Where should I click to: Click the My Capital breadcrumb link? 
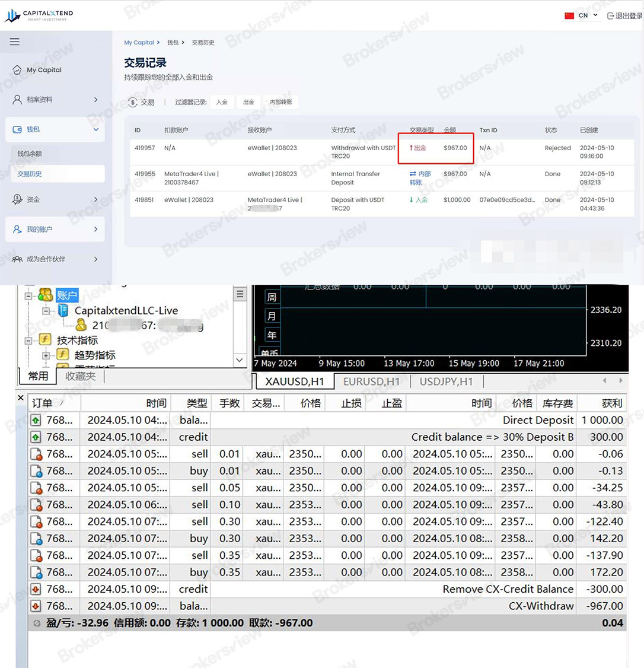point(139,42)
